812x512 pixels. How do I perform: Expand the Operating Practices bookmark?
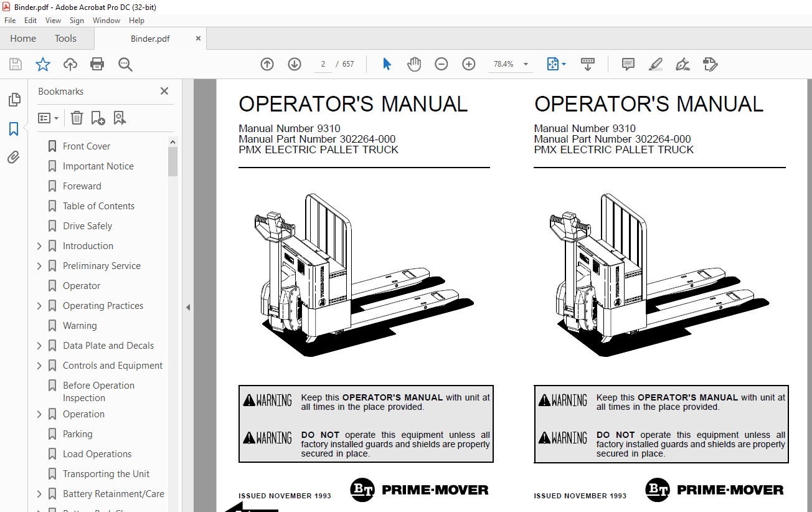pos(40,306)
